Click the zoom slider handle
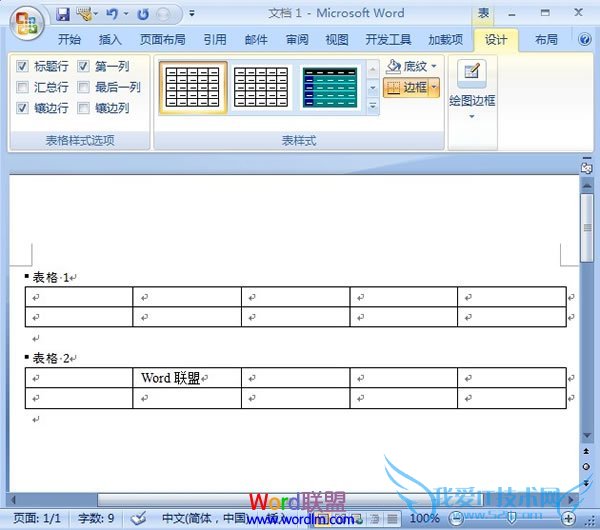This screenshot has height=530, width=600. tap(512, 519)
